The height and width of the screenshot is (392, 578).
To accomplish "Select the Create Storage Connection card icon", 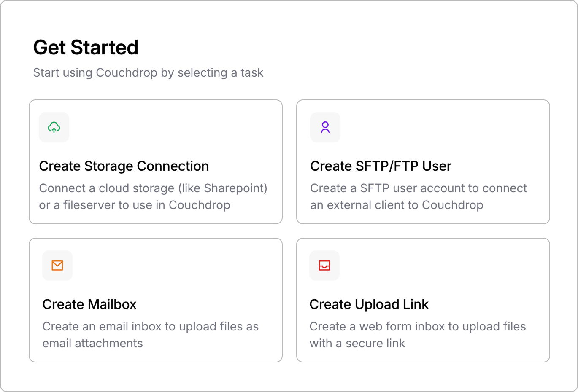I will 54,127.
